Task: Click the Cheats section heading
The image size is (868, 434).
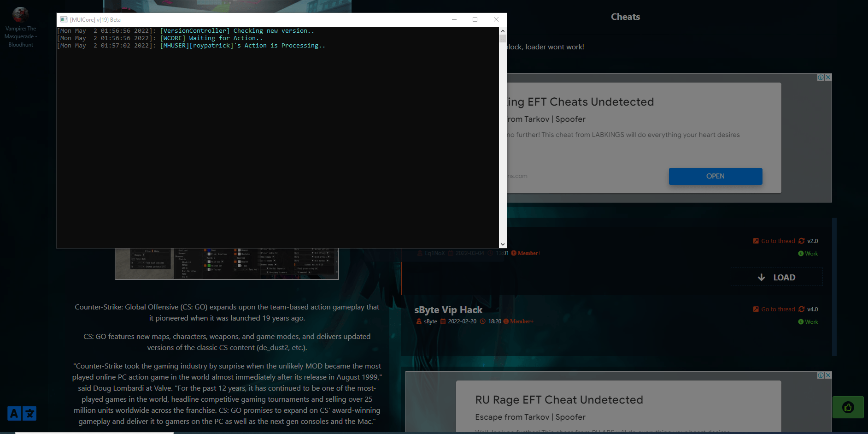Action: click(626, 17)
